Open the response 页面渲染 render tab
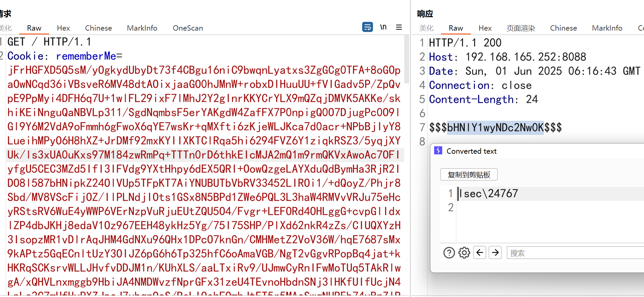 click(521, 28)
